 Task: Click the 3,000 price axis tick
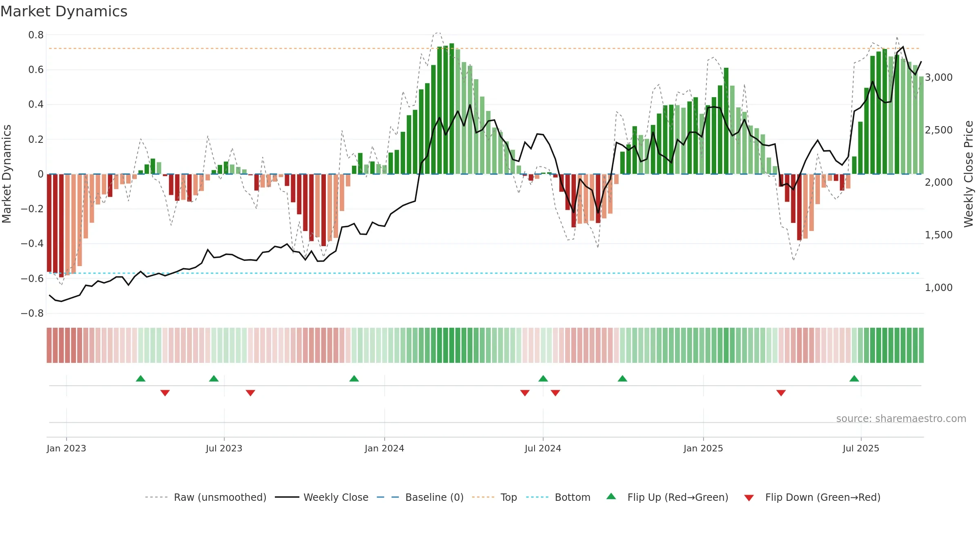939,78
